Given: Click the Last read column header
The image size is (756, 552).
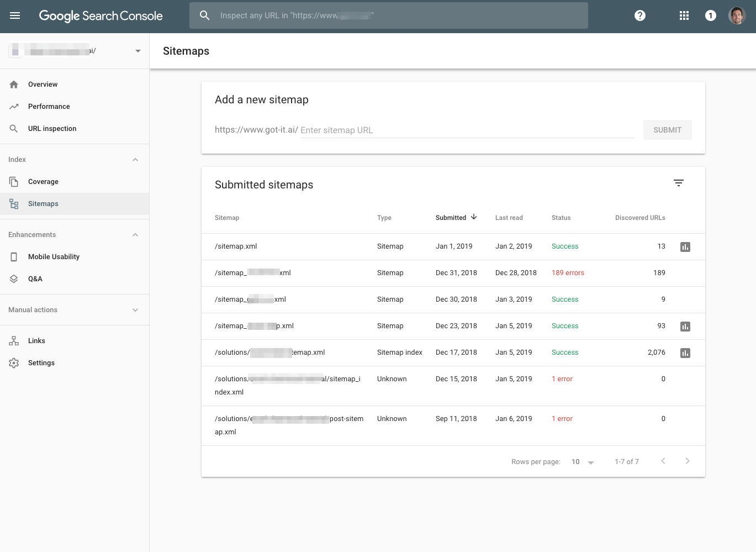Looking at the screenshot, I should click(x=509, y=218).
